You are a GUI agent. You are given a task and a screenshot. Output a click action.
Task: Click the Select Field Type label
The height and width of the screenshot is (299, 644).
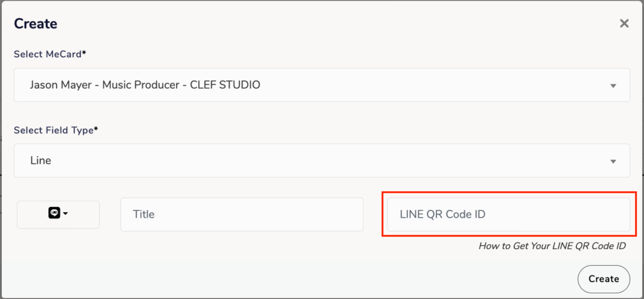(56, 130)
